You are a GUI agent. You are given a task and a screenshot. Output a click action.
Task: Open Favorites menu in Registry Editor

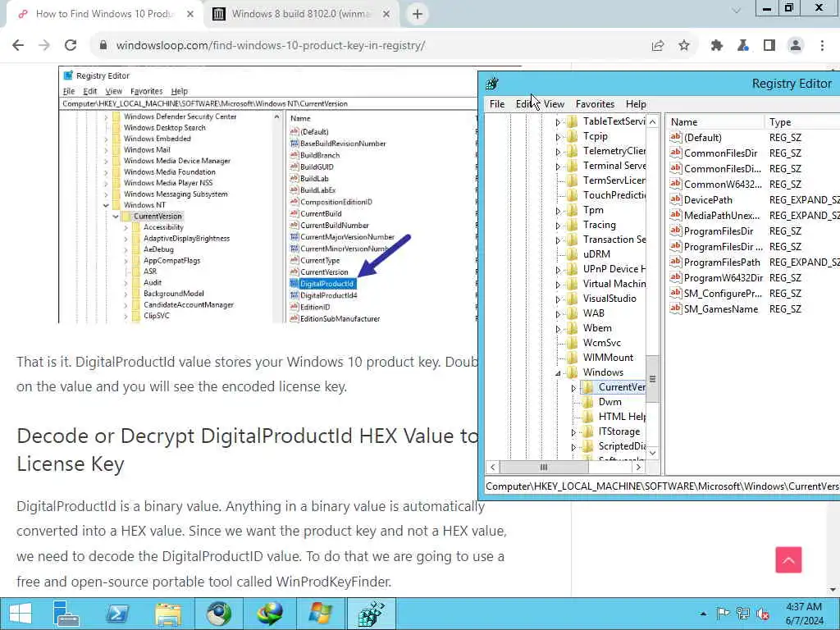tap(595, 104)
